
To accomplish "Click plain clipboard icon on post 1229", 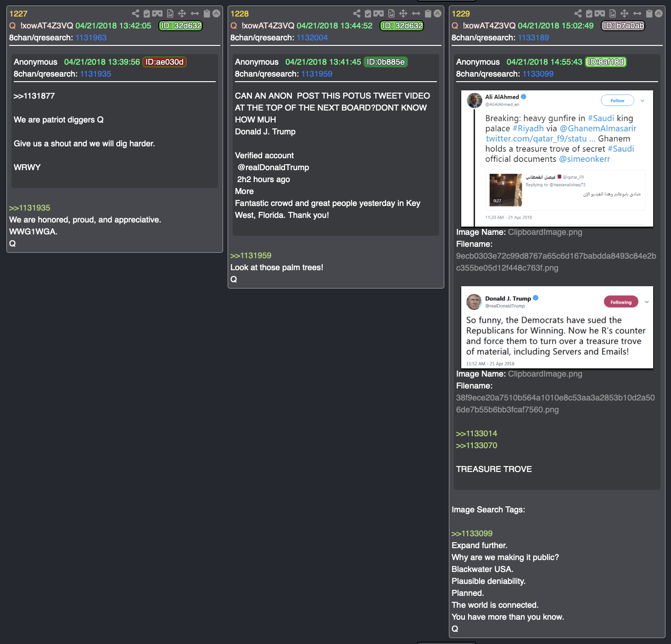I will [649, 14].
